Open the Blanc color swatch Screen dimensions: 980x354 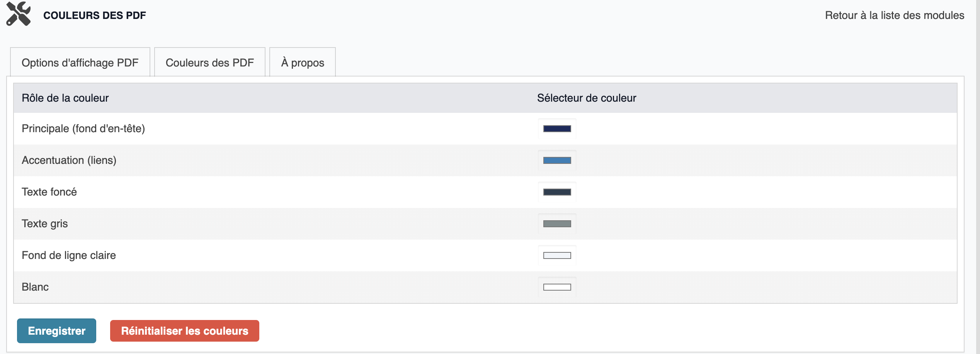click(x=557, y=287)
